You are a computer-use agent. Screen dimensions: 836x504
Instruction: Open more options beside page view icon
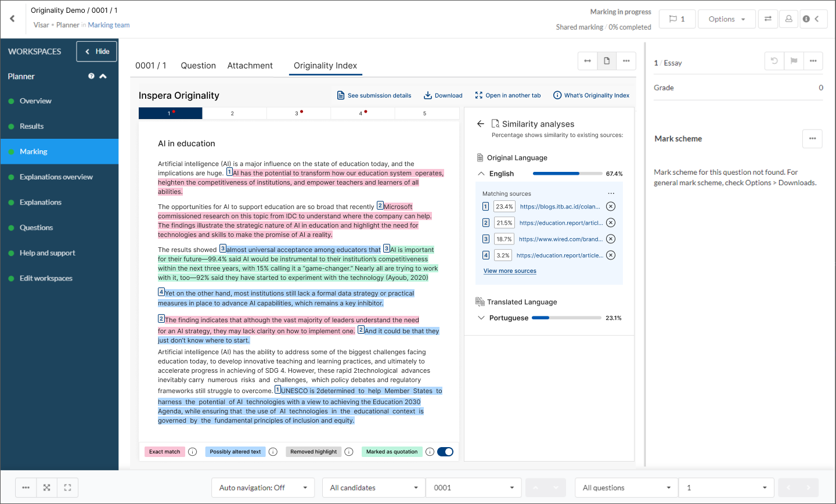626,61
